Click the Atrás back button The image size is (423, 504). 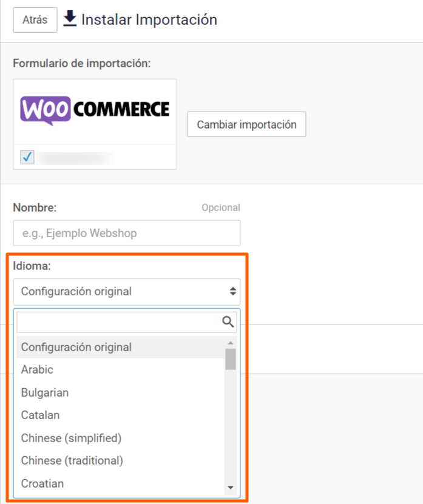click(35, 20)
